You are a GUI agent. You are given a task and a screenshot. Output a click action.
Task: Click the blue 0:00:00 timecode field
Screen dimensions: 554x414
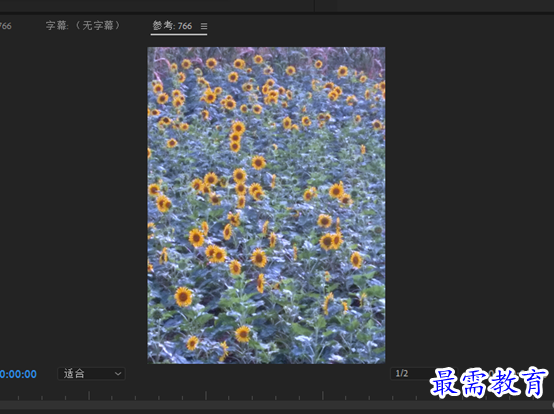[x=18, y=374]
